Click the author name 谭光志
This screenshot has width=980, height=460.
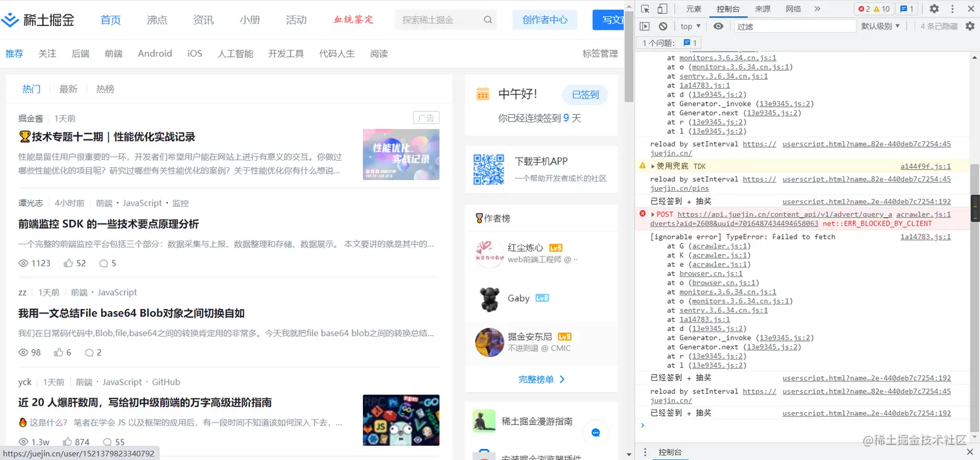(x=30, y=203)
